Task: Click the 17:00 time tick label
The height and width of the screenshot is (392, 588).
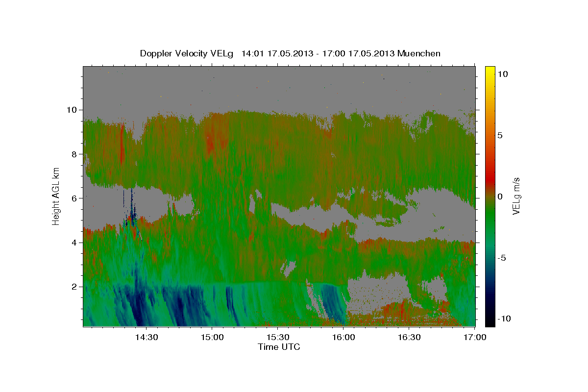Action: click(475, 337)
